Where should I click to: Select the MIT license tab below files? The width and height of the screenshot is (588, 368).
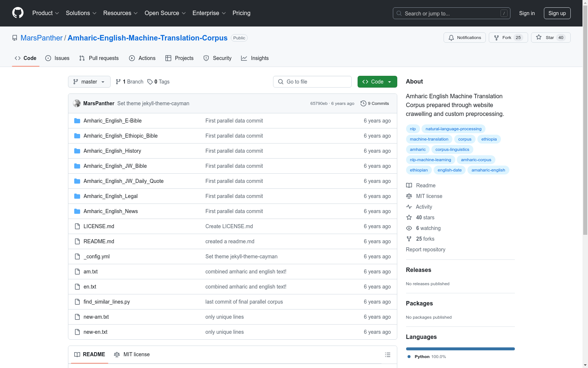pyautogui.click(x=132, y=354)
